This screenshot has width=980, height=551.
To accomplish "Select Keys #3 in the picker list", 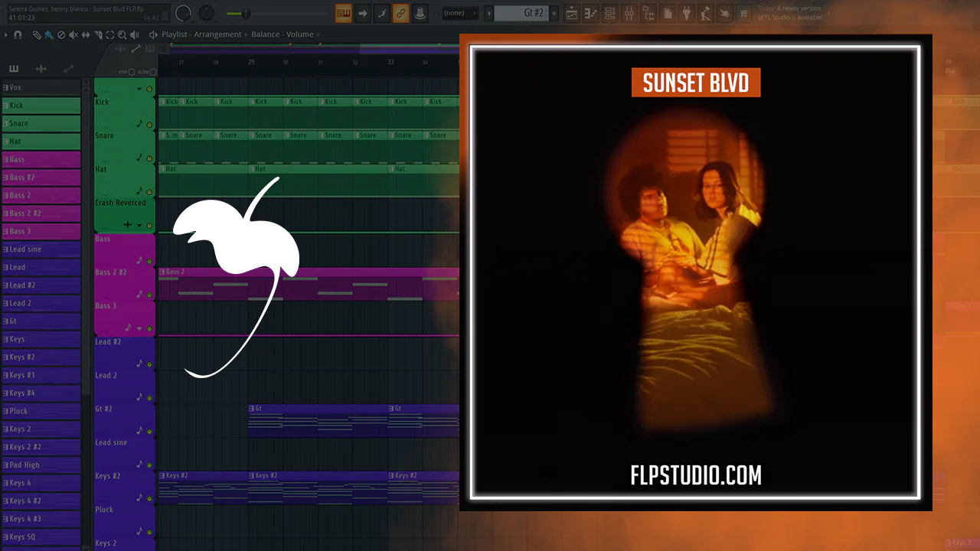I will pyautogui.click(x=41, y=375).
